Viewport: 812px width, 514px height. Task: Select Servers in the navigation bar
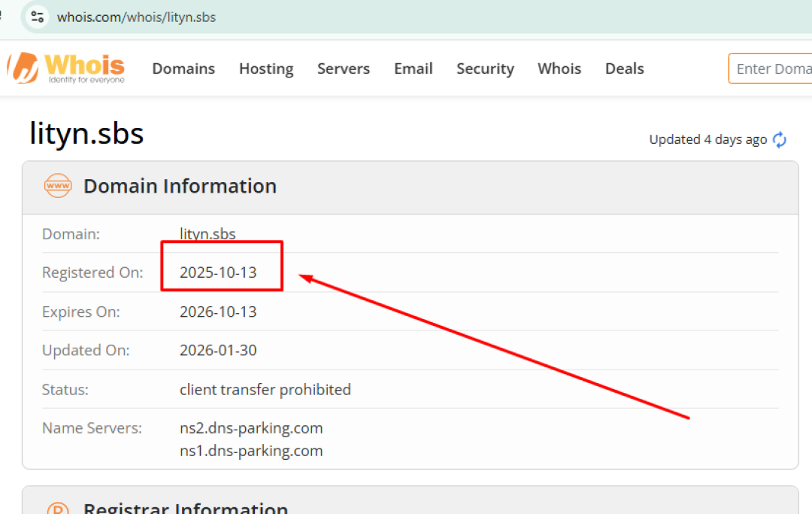pyautogui.click(x=344, y=68)
